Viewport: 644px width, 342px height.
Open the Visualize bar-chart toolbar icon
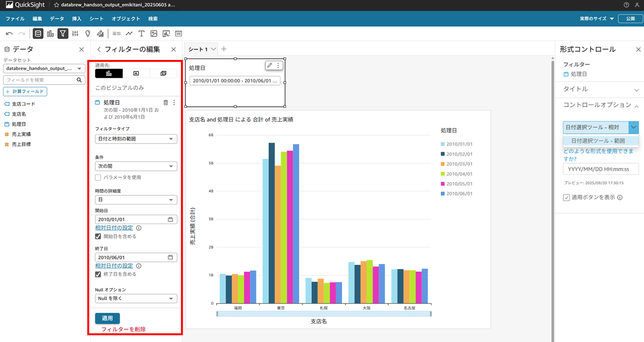(x=50, y=34)
